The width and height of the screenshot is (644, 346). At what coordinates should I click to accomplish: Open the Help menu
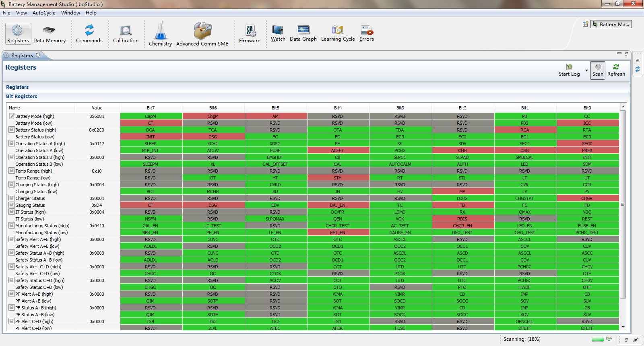(91, 13)
